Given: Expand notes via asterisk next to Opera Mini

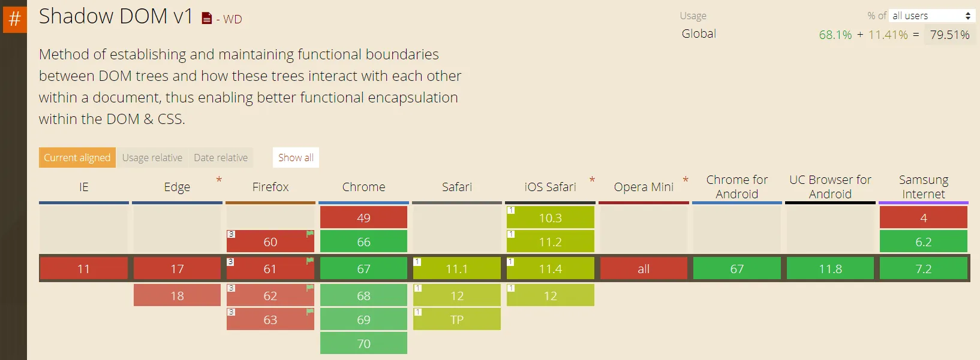Looking at the screenshot, I should coord(686,178).
